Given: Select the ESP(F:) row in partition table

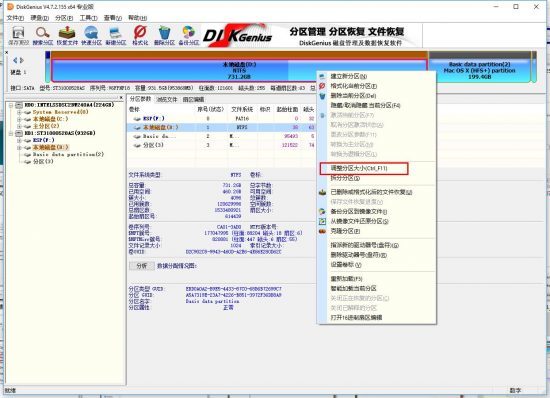Looking at the screenshot, I should point(221,119).
